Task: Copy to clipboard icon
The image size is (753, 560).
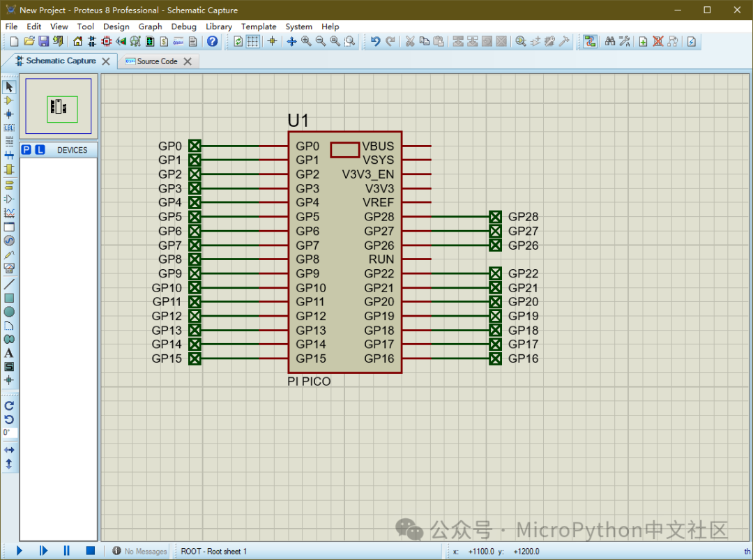Action: click(424, 42)
